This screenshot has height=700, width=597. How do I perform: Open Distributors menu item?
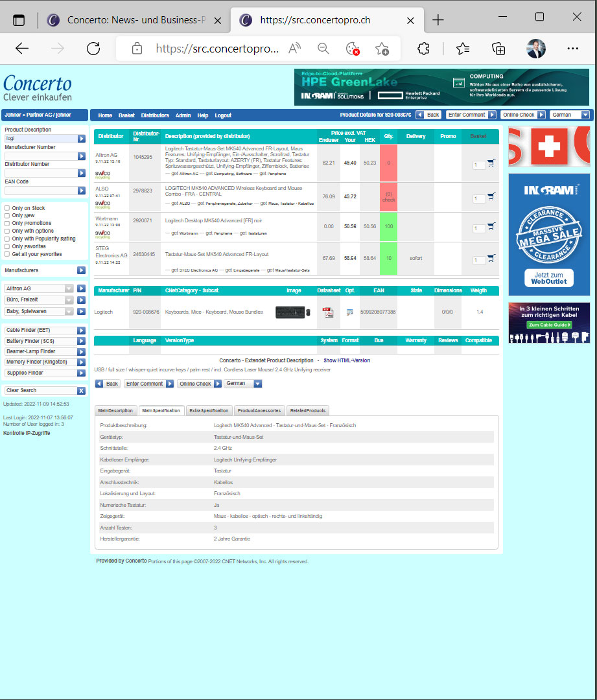pyautogui.click(x=155, y=115)
